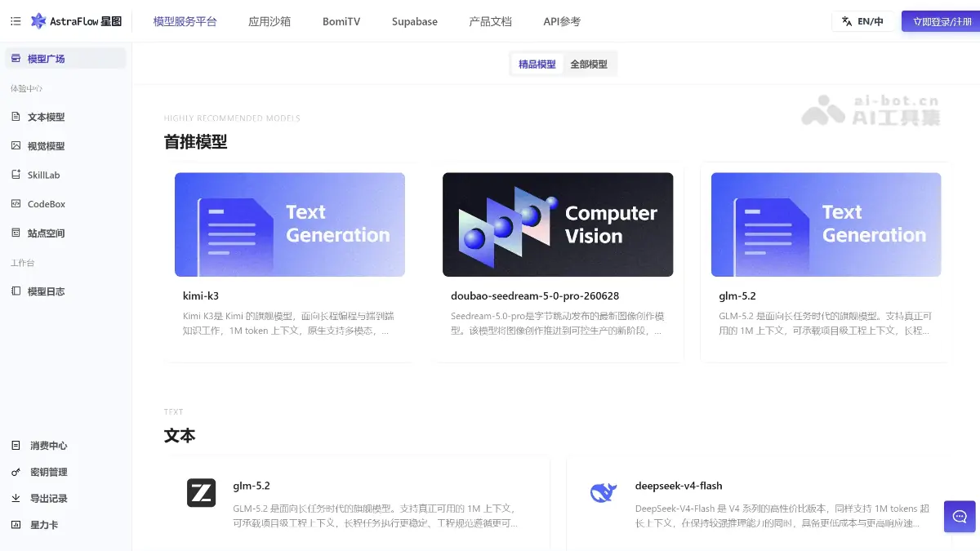This screenshot has width=980, height=551.
Task: Click the glm-5.2 Z logo icon
Action: (201, 493)
